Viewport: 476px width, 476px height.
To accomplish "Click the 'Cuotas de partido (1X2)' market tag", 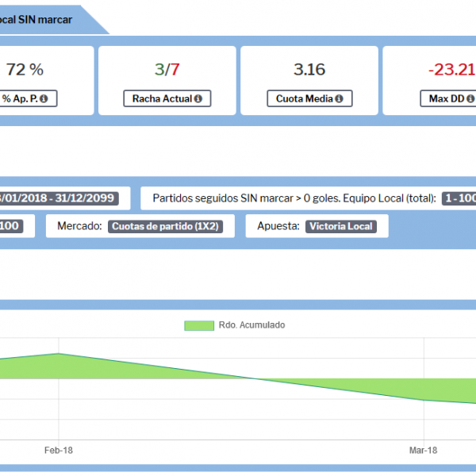I will [165, 226].
